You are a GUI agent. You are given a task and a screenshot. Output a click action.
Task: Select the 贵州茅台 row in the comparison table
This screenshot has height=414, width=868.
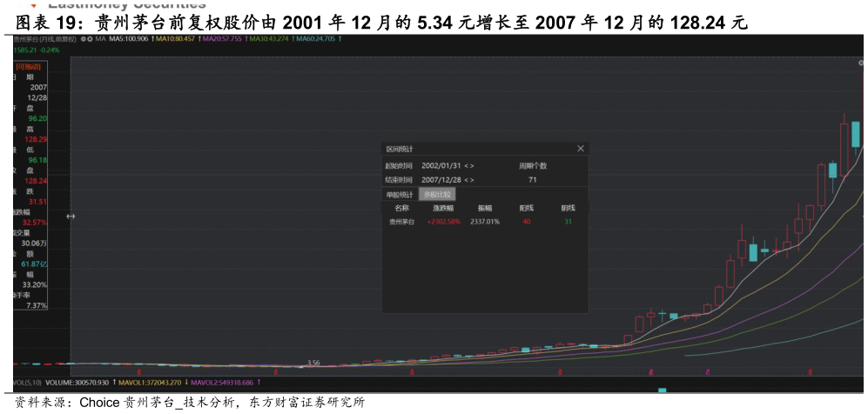[x=485, y=222]
